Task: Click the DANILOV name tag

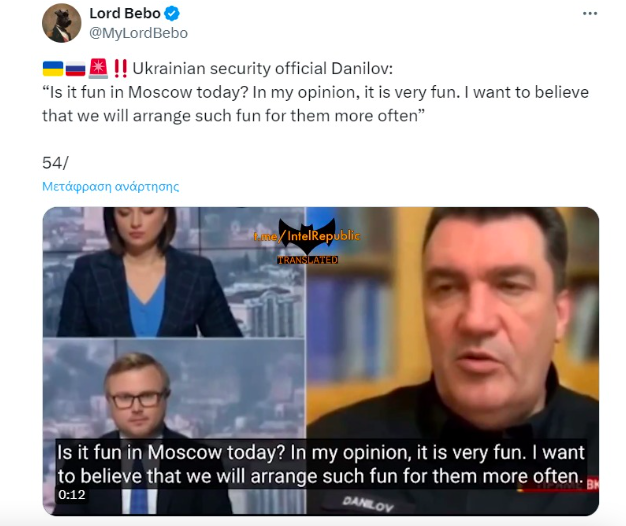Action: pos(368,504)
